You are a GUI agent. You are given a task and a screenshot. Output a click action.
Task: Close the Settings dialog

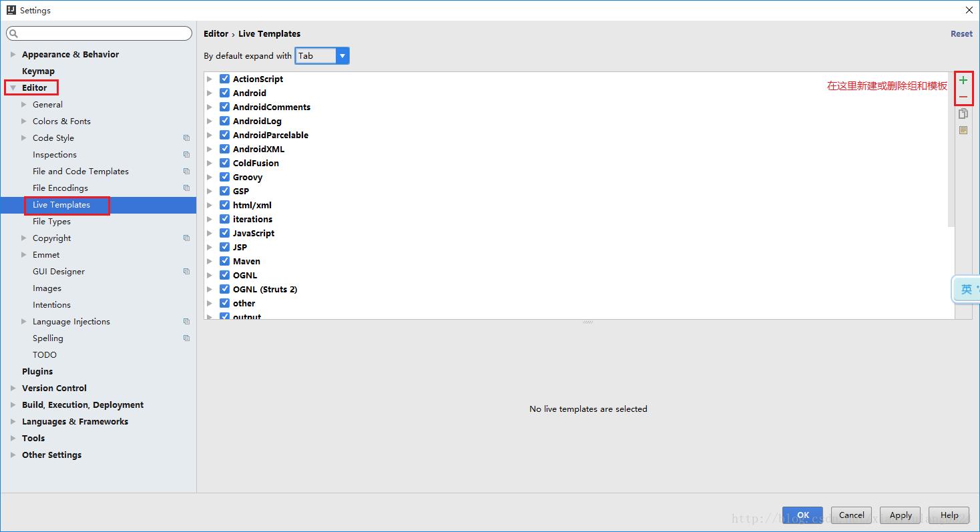(x=969, y=10)
